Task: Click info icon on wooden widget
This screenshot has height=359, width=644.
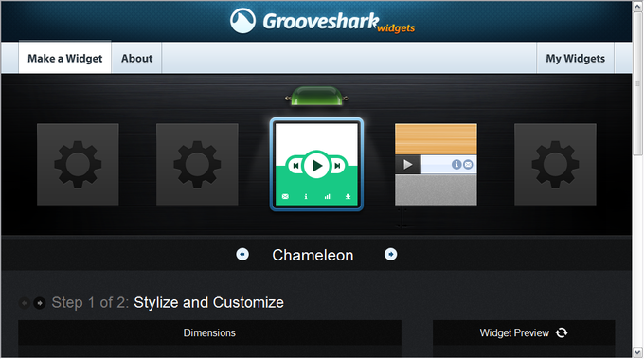Action: [456, 164]
